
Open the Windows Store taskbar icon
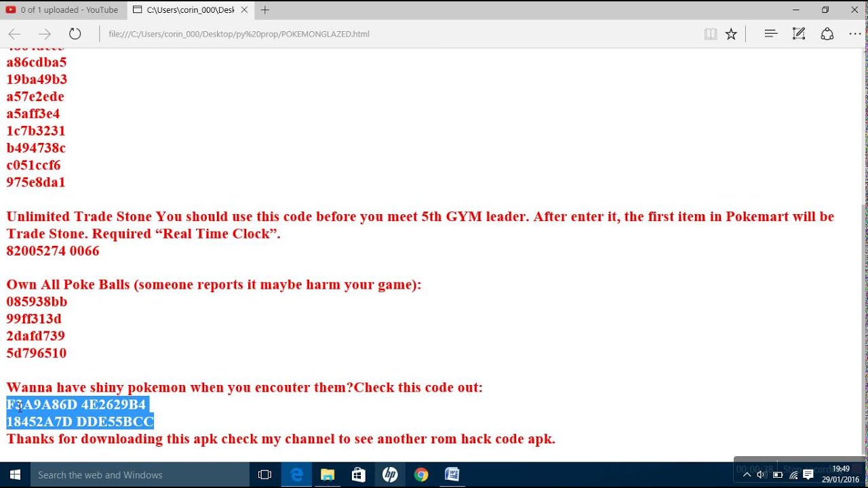(x=359, y=475)
